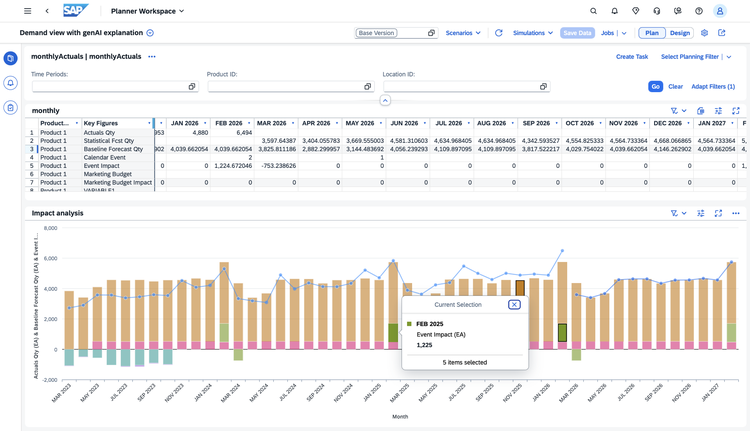Open the Jobs dropdown arrow
The image size is (750, 431).
624,33
